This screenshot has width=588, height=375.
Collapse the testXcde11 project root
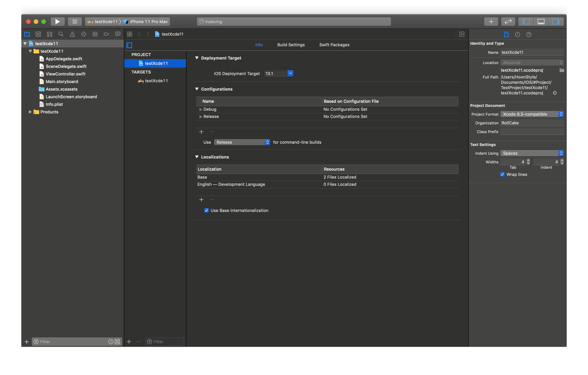pyautogui.click(x=25, y=44)
